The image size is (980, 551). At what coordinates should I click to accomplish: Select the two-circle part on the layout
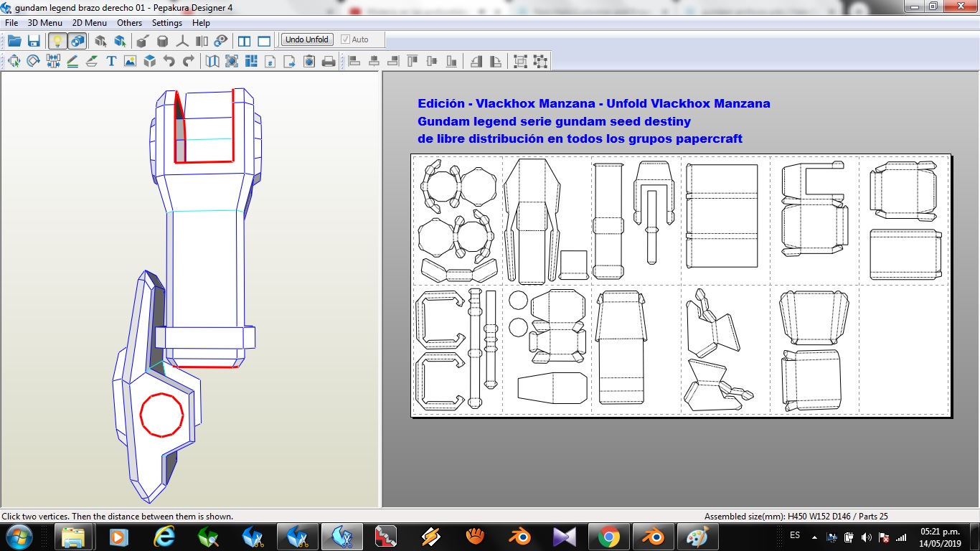coord(518,314)
